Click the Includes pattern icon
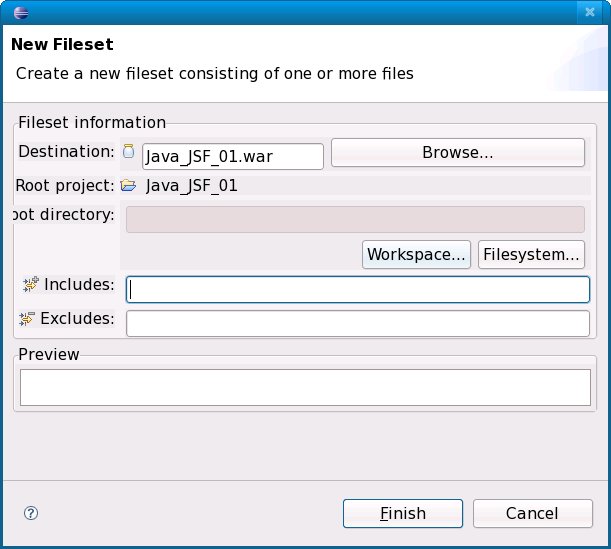The image size is (611, 549). pyautogui.click(x=29, y=285)
